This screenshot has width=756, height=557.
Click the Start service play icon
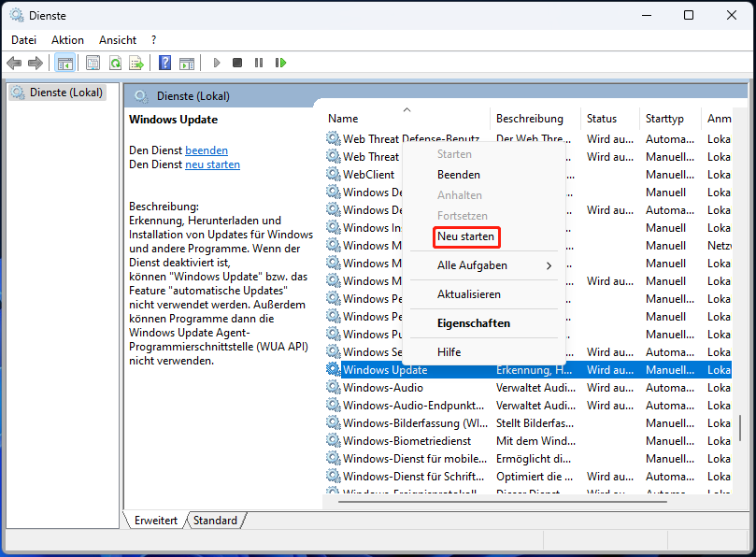tap(217, 63)
